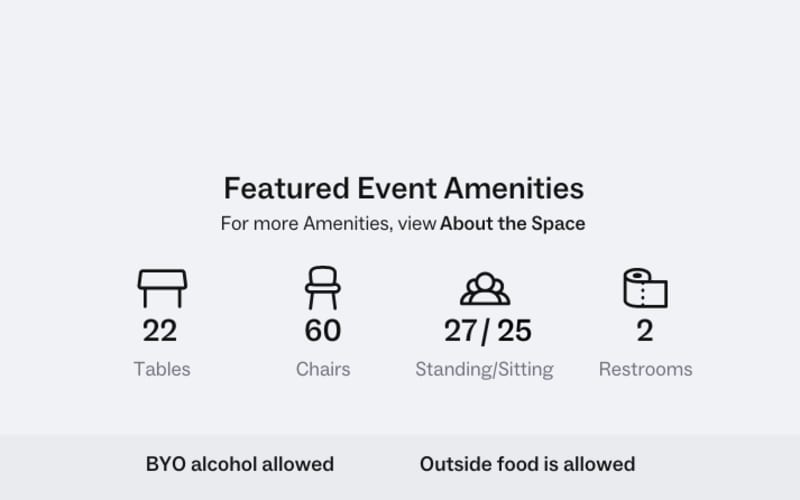Click the Standing/Sitting label
Viewport: 800px width, 500px height.
click(484, 369)
